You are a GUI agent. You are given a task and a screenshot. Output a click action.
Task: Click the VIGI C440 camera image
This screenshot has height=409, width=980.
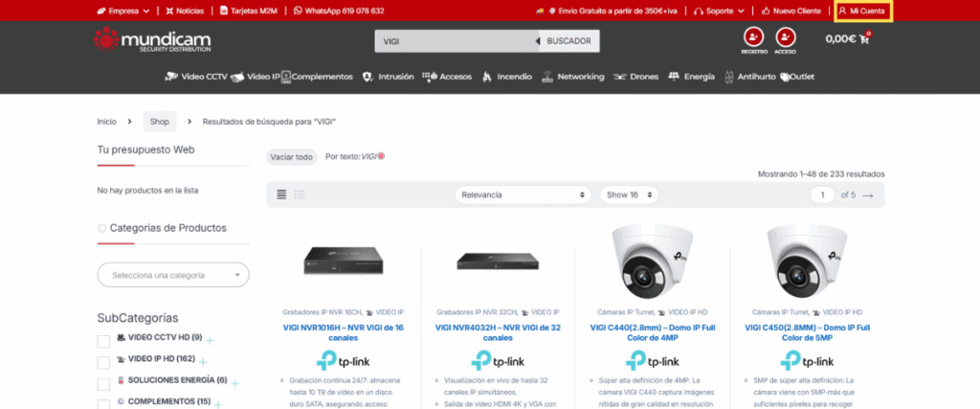(653, 261)
